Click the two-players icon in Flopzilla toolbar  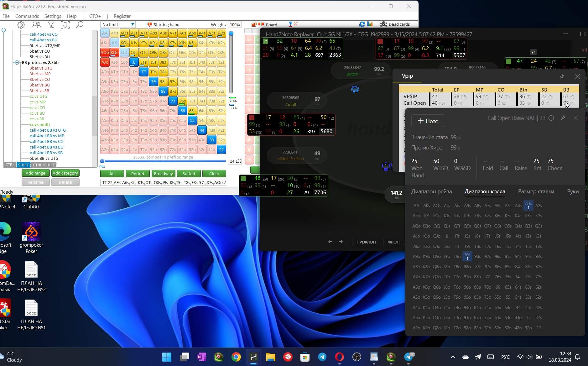point(36,25)
